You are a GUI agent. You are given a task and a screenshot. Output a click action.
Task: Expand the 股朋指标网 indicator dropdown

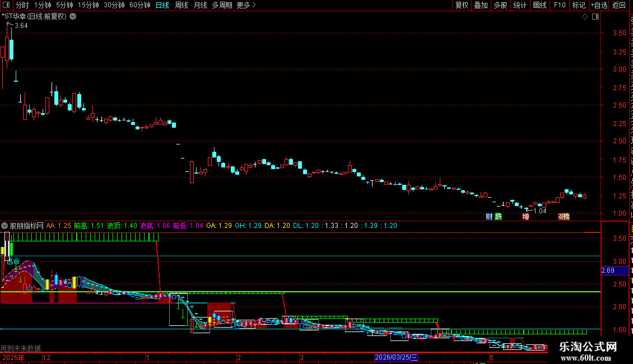4,226
